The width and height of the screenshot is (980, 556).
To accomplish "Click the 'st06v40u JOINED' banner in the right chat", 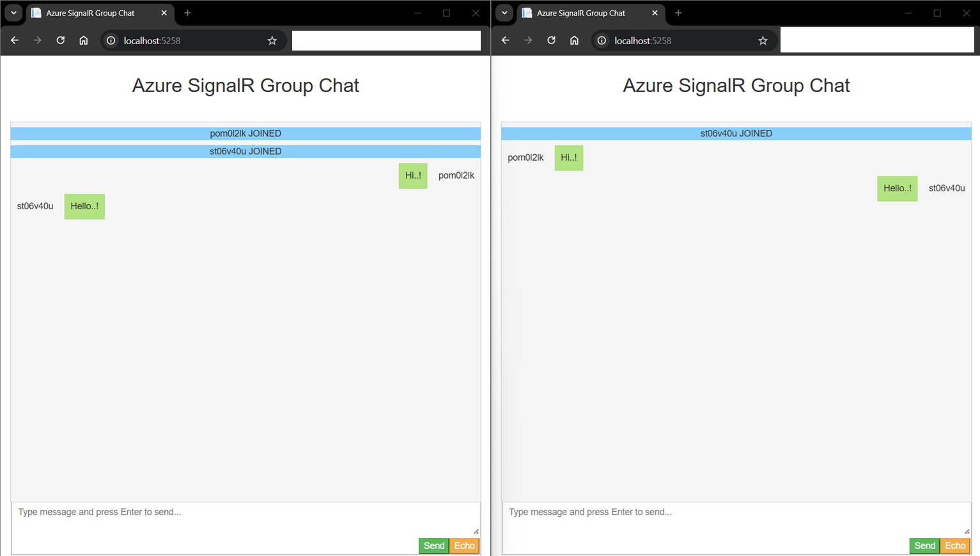I will [736, 134].
